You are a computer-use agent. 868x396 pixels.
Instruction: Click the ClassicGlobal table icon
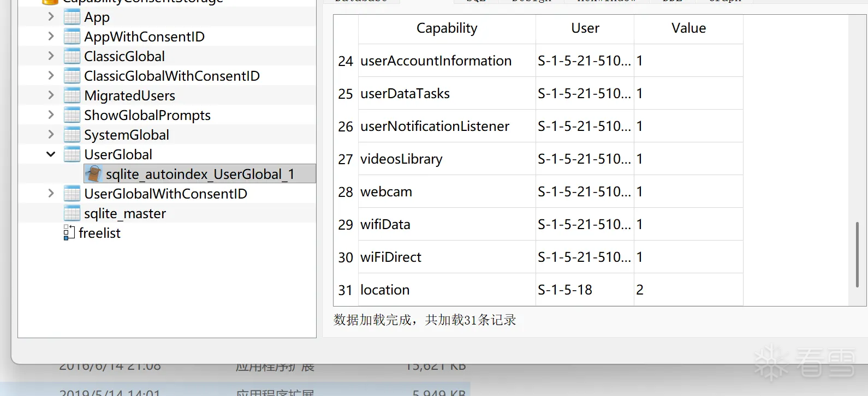(72, 56)
